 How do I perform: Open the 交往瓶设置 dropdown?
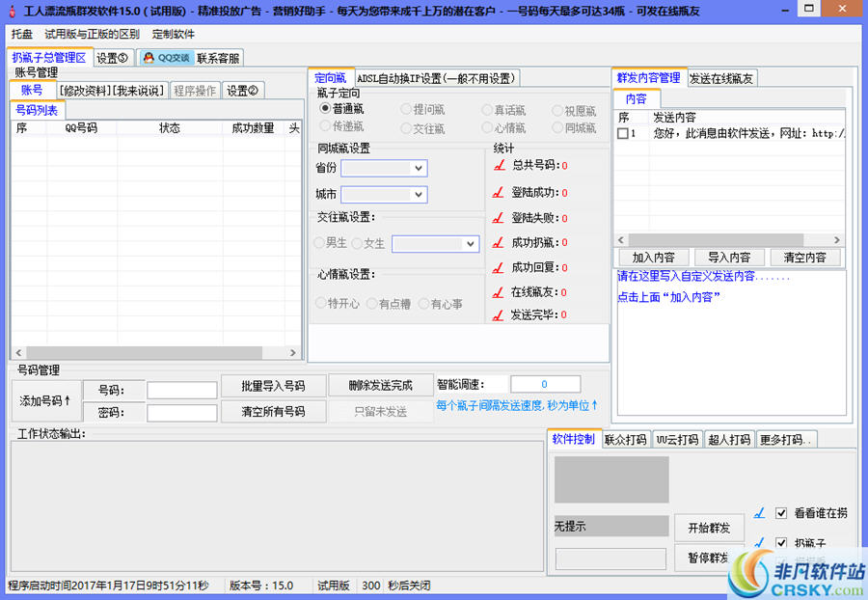click(x=435, y=243)
